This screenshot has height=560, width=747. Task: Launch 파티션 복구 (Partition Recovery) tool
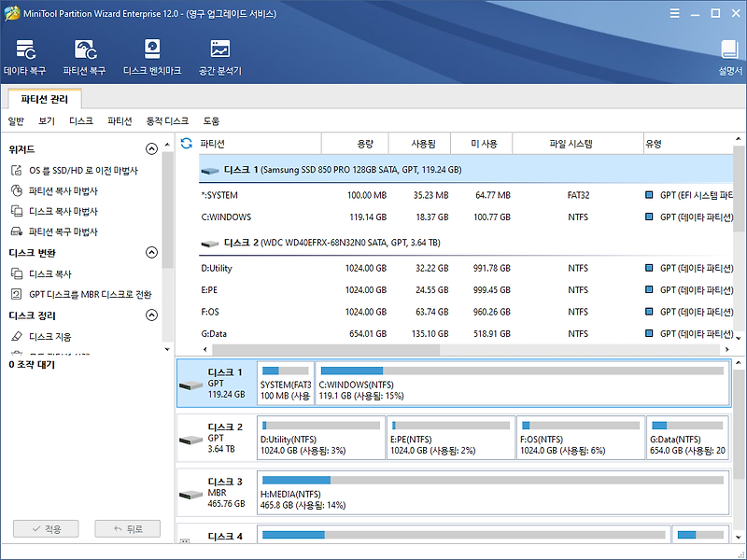coord(84,57)
